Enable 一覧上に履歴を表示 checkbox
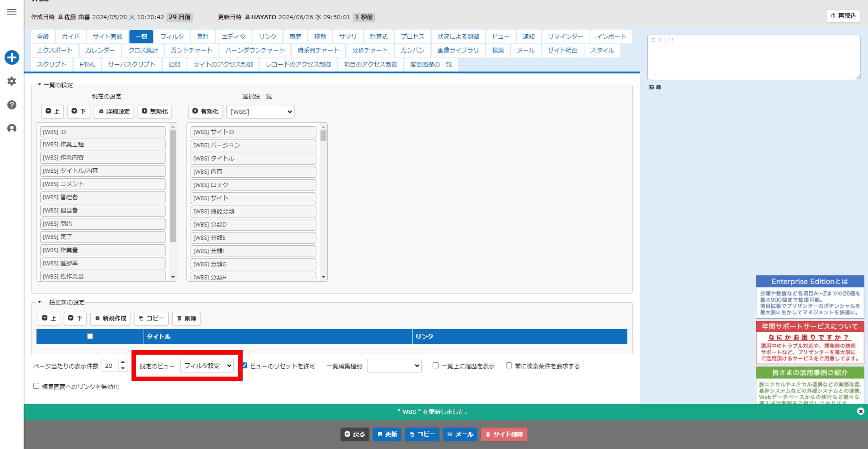This screenshot has width=868, height=449. 435,365
